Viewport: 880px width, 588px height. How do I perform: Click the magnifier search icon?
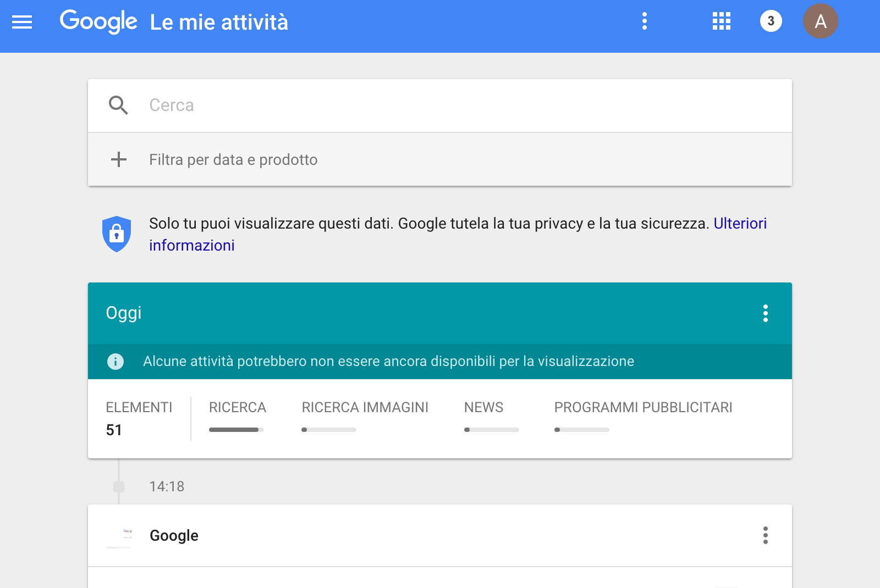click(x=118, y=105)
